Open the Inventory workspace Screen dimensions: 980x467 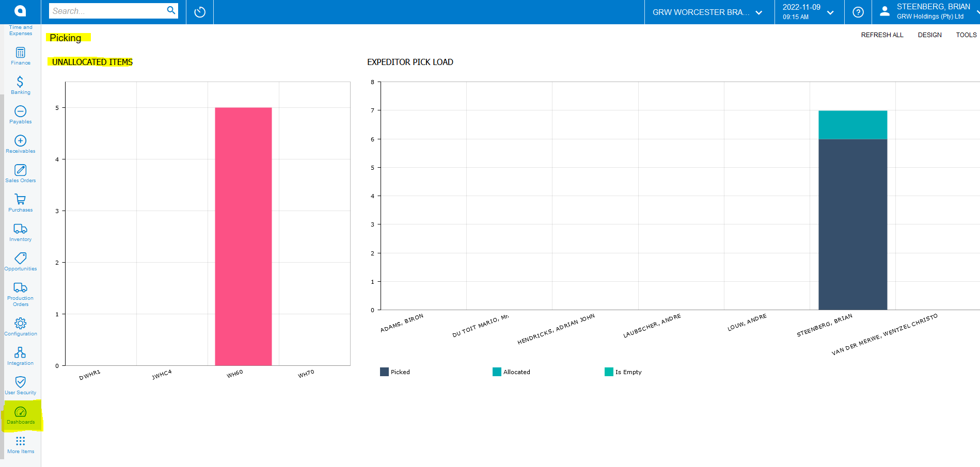[20, 232]
